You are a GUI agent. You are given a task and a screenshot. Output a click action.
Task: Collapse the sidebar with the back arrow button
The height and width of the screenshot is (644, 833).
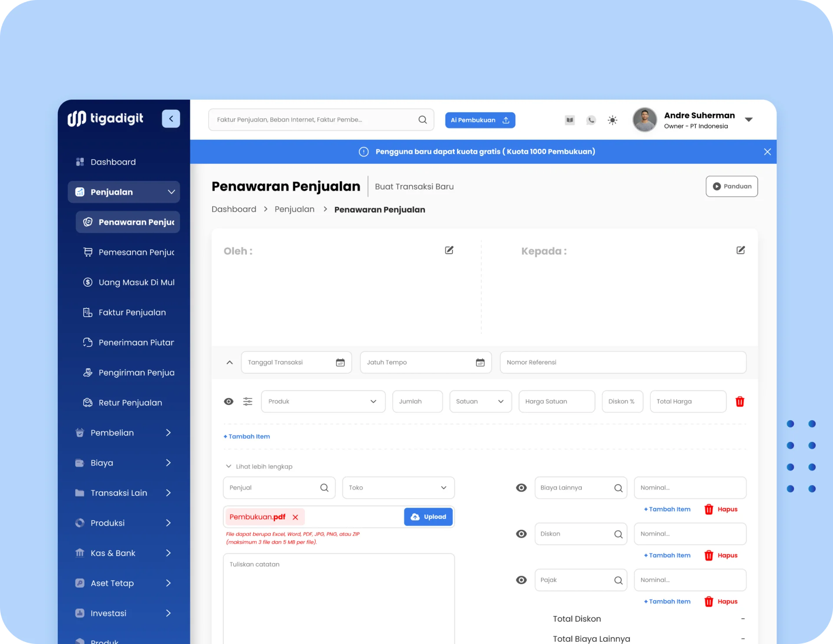[171, 118]
